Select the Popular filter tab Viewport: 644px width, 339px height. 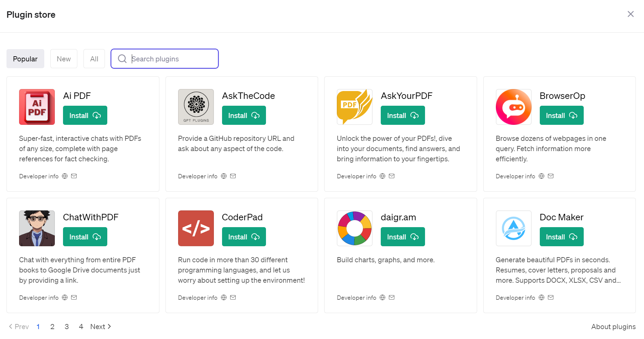[25, 59]
